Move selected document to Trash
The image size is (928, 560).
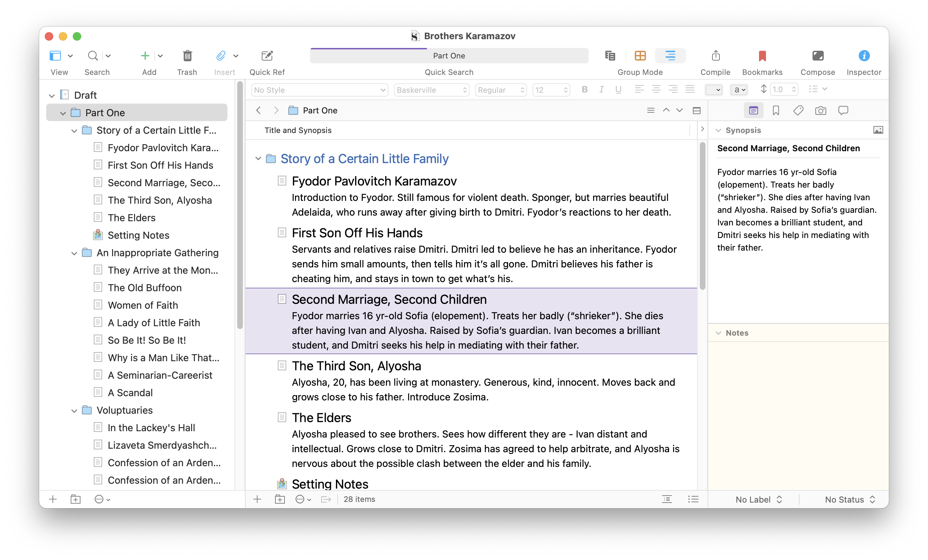pyautogui.click(x=187, y=56)
